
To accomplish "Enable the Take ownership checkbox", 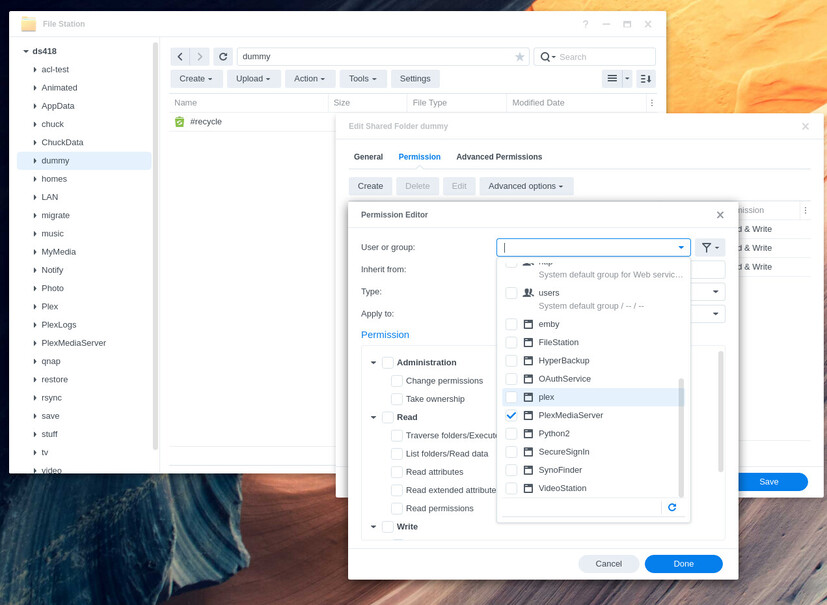I will point(397,399).
